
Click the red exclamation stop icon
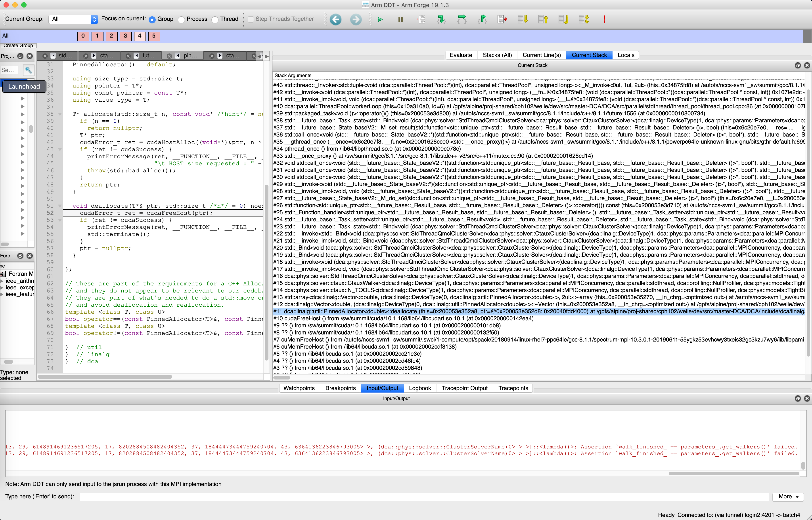pyautogui.click(x=604, y=19)
